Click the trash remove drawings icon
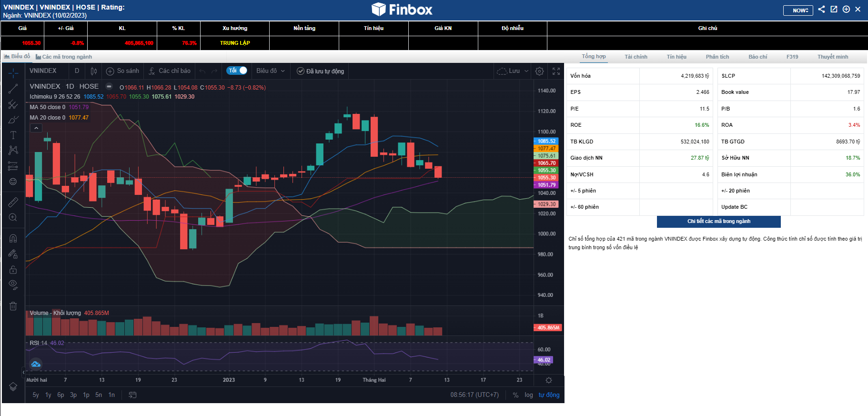 point(13,306)
